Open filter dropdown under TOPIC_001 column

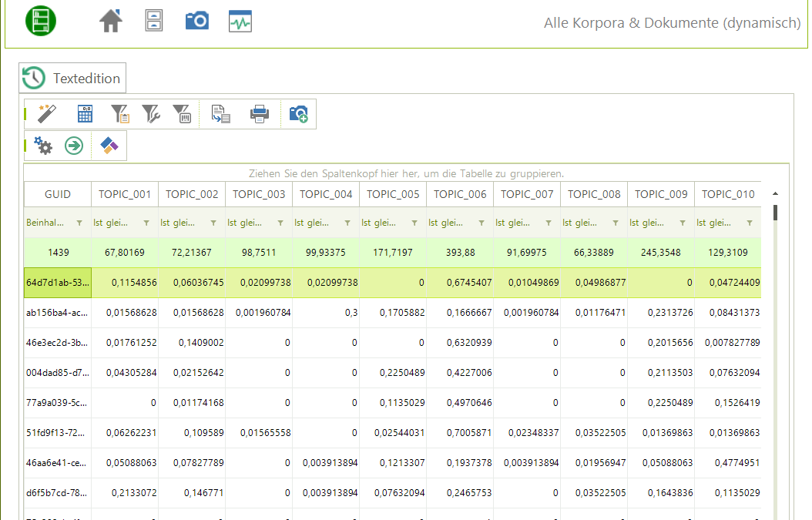146,223
